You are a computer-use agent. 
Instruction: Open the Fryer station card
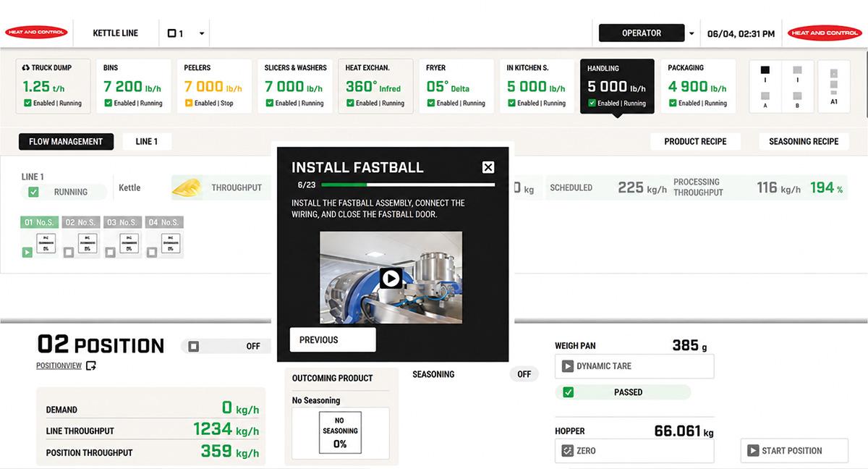456,85
